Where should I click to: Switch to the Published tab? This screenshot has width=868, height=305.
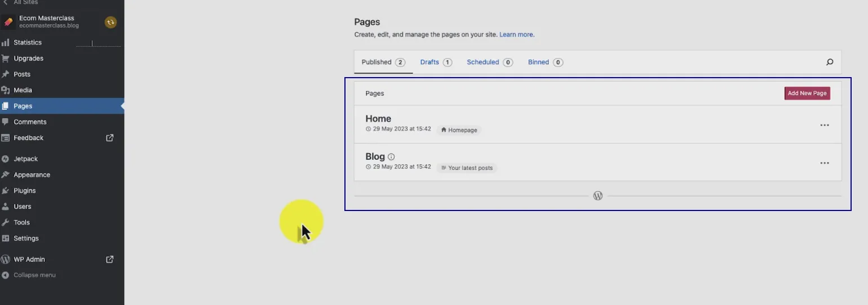(383, 62)
